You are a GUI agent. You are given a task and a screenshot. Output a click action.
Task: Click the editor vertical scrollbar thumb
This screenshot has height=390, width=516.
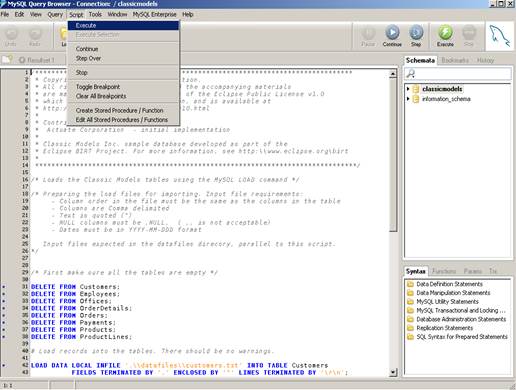point(393,154)
